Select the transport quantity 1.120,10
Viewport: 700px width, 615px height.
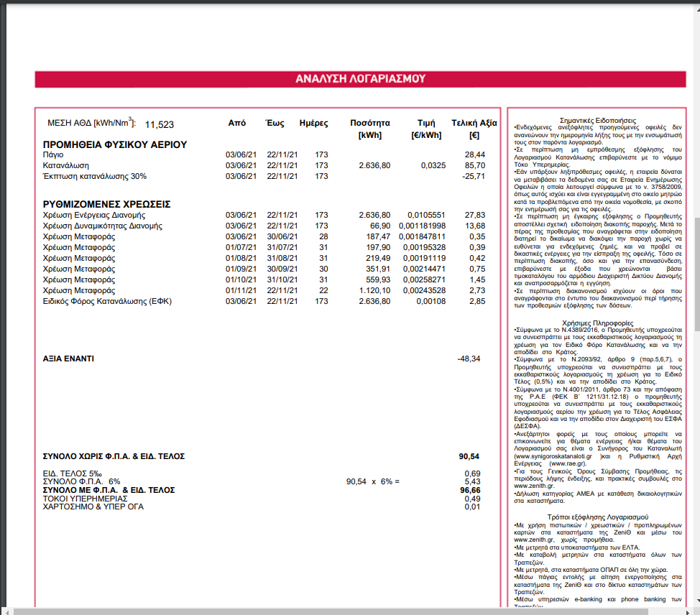point(374,290)
